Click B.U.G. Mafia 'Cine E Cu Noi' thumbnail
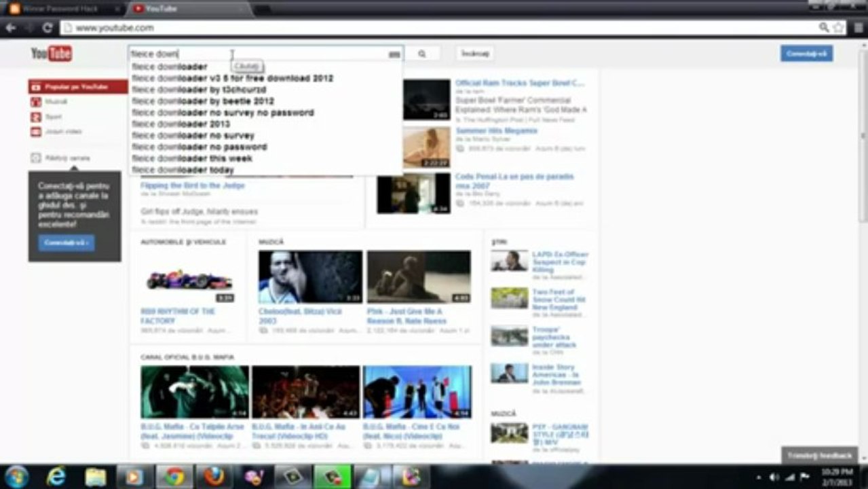868x489 pixels. tap(417, 393)
